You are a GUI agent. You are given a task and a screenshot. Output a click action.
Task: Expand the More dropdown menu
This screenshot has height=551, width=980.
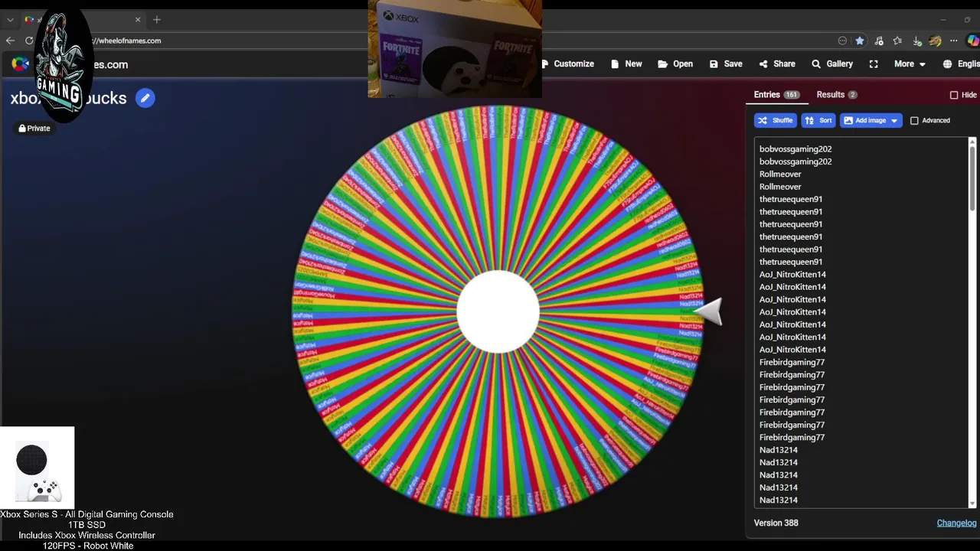910,64
